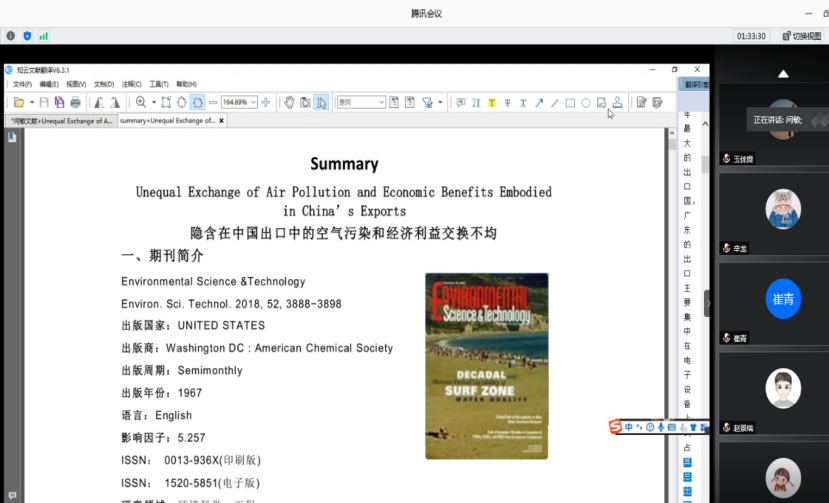Click the 切换视图 switch view button

coord(802,36)
